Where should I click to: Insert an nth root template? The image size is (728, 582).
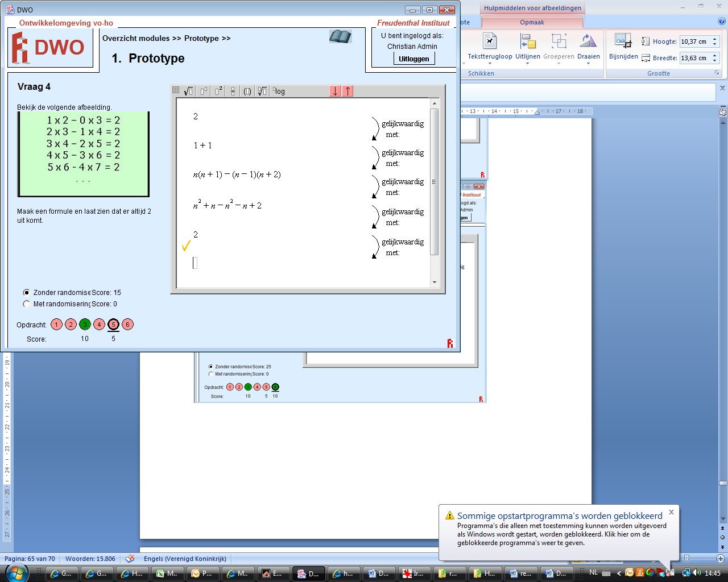[x=262, y=91]
